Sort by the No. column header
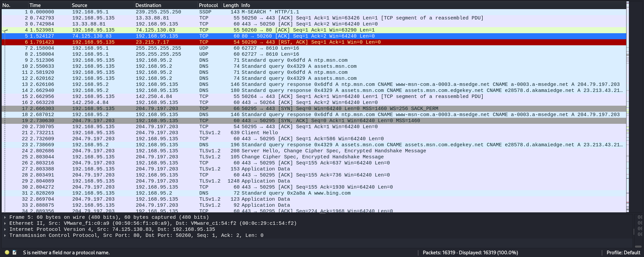Viewport: 644px width, 257px height. 14,5
